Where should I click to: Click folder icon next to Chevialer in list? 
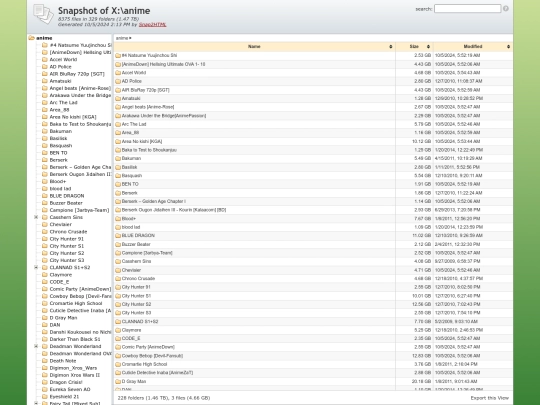[x=118, y=270]
